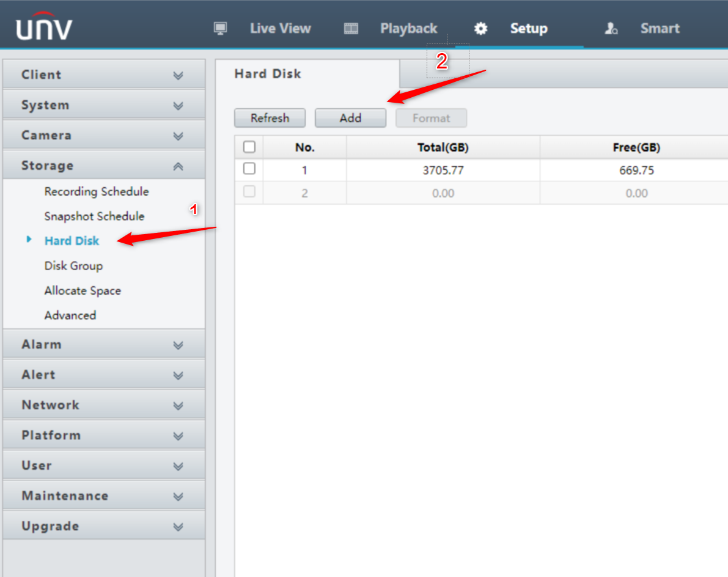
Task: Collapse the Storage section chevron
Action: 178,166
